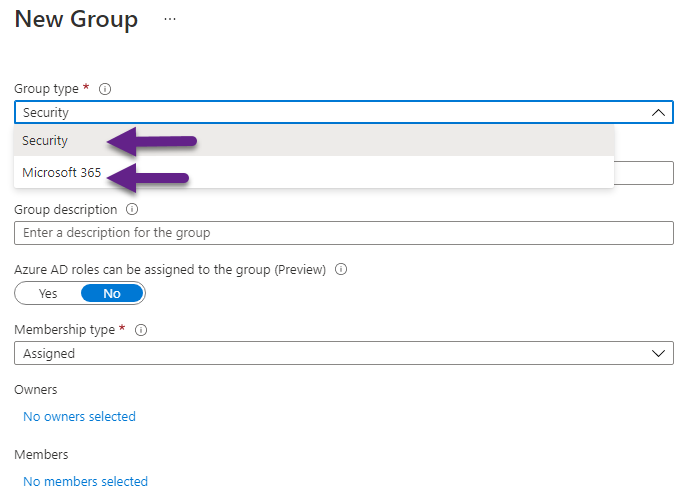Click the info icon beside Group type

coord(105,89)
